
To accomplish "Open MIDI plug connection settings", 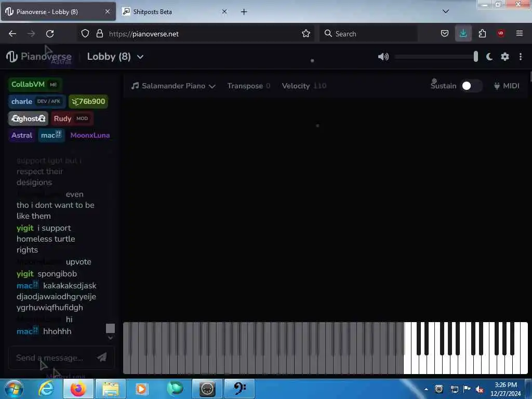I will [507, 86].
